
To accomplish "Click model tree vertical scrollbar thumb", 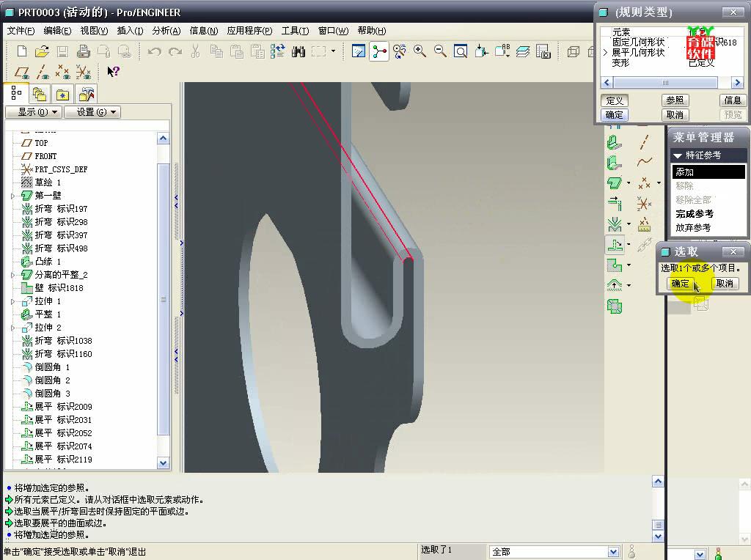I will click(x=164, y=299).
